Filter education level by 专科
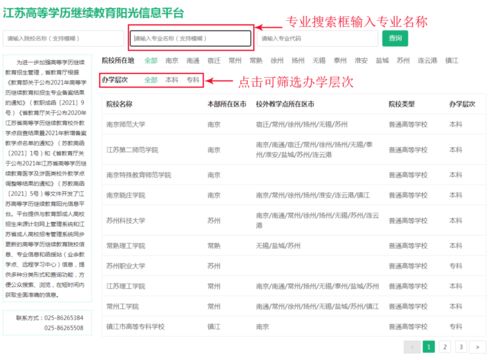Screen dimensions: 500x360 (x=193, y=80)
